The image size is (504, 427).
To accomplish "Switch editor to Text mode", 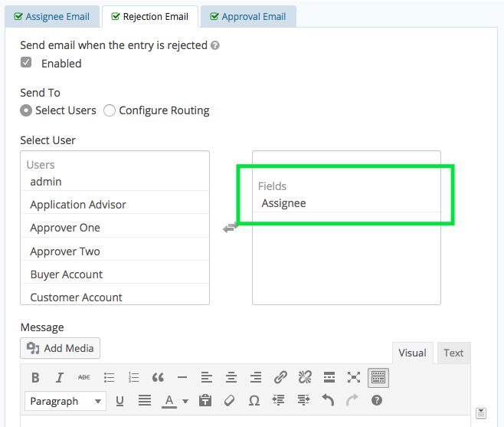I will pos(453,353).
